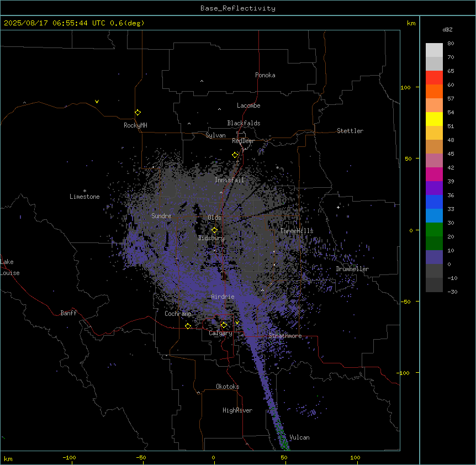The height and width of the screenshot is (465, 476).
Task: Click the white plus marker north of Drumheller
Action: 338,207
